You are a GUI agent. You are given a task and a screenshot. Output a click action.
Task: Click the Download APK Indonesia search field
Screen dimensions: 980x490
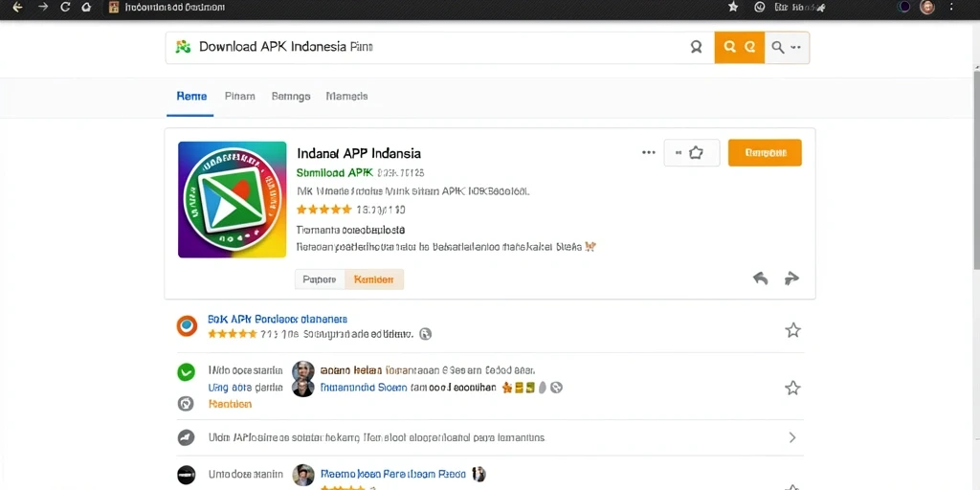coord(437,48)
